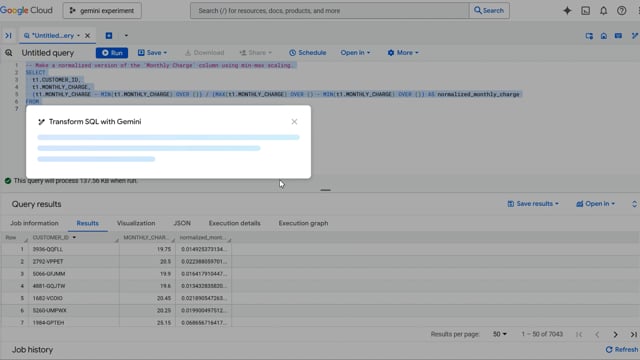Click the Google Cloud logo
The image size is (640, 360).
[27, 10]
